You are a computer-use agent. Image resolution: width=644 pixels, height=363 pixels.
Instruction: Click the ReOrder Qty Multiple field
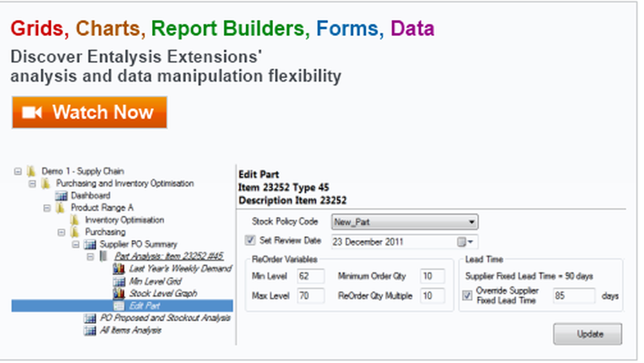(433, 295)
